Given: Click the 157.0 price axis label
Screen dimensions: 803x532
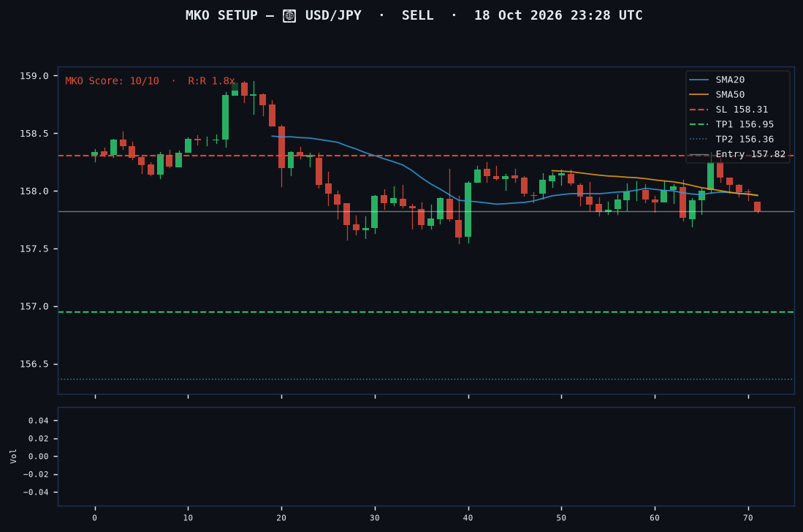Looking at the screenshot, I should (x=34, y=307).
